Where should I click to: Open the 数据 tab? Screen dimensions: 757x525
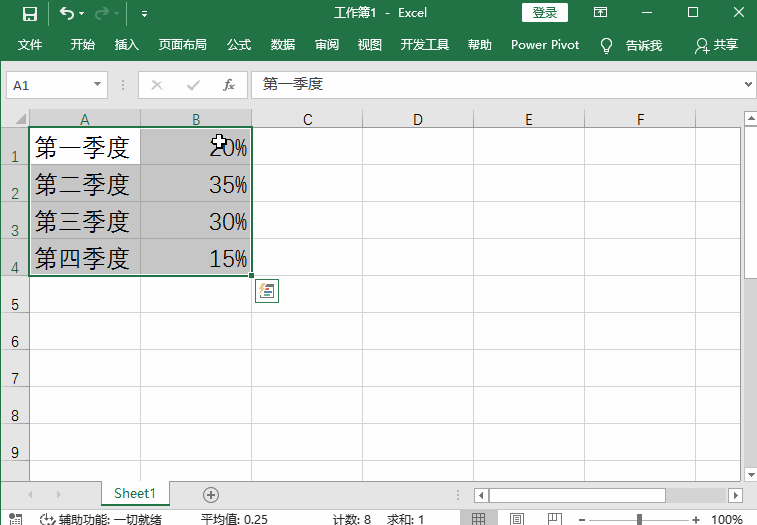[283, 45]
